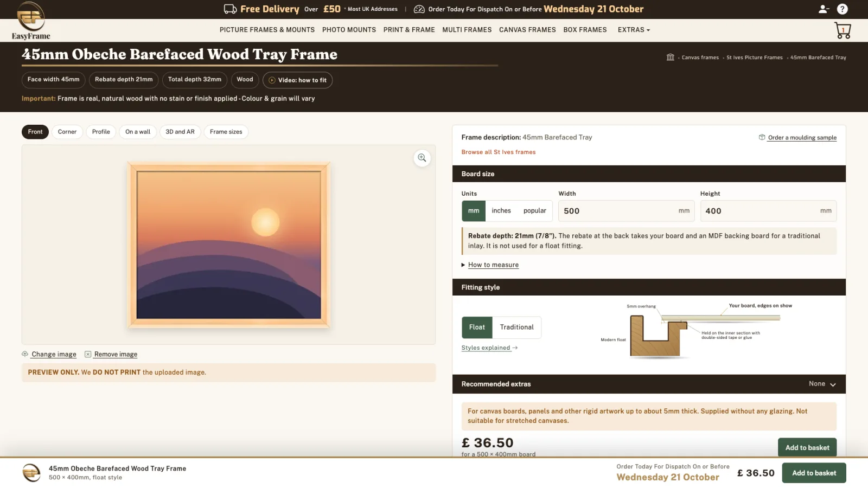The image size is (868, 488).
Task: Select Traditional fitting style
Action: click(517, 328)
